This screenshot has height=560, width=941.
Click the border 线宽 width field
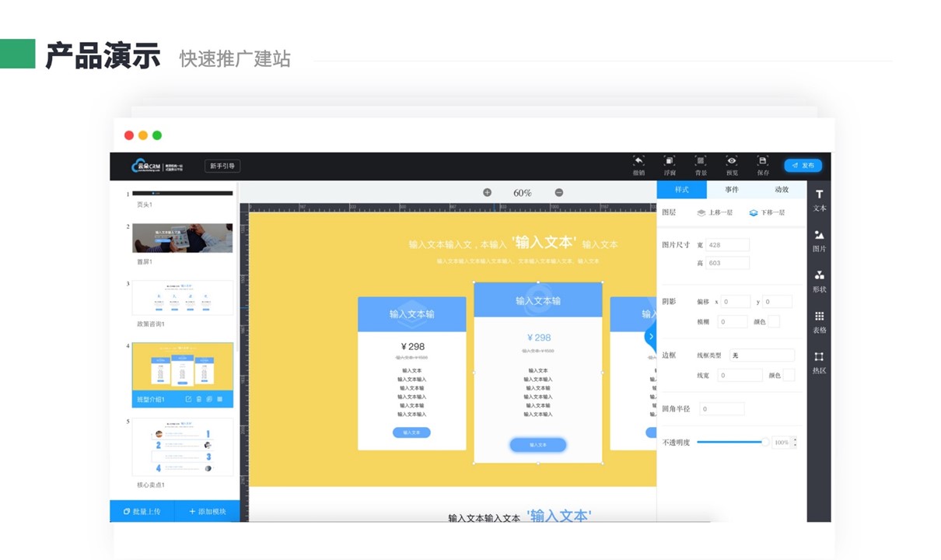[740, 375]
